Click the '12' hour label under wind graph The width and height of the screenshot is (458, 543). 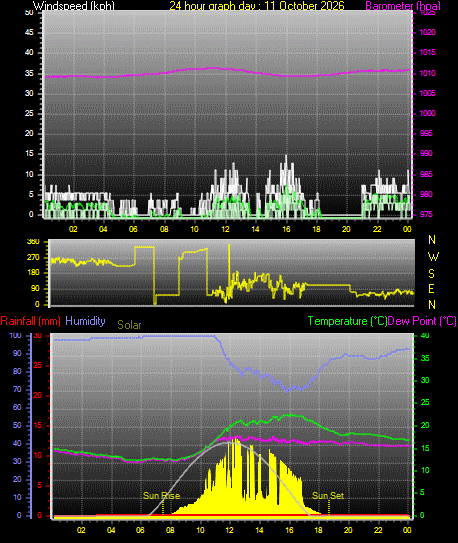coord(225,229)
